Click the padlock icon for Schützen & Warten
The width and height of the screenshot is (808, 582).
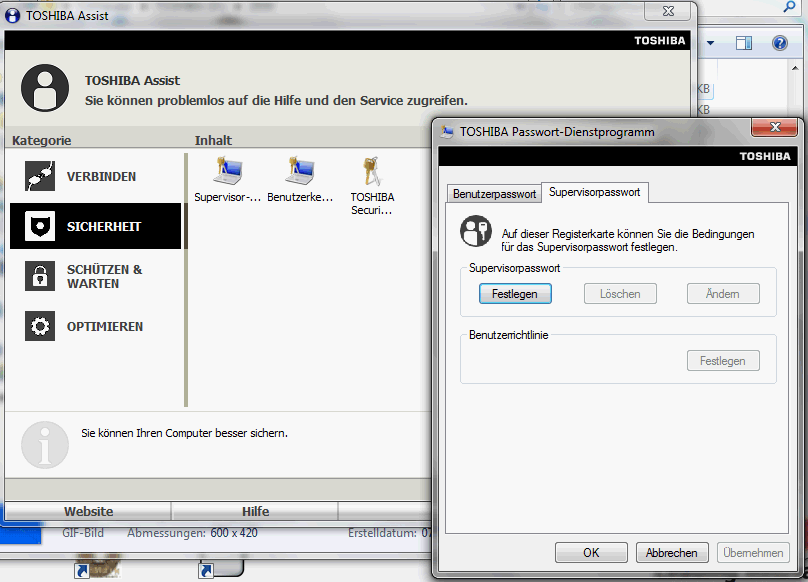coord(40,276)
